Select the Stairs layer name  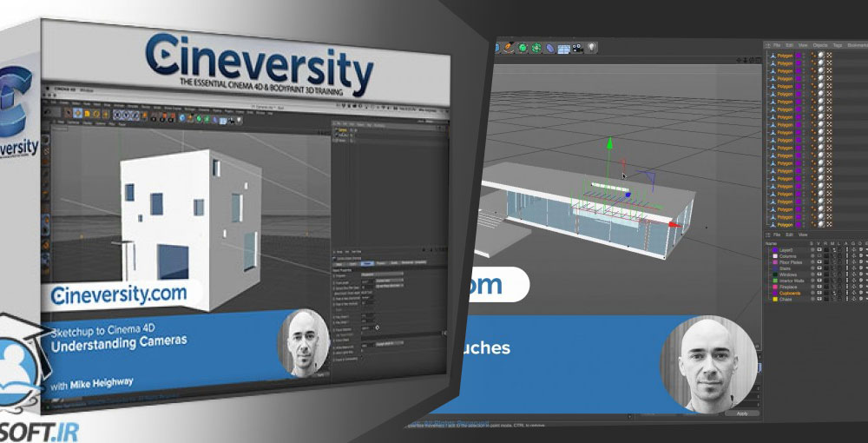(x=785, y=268)
